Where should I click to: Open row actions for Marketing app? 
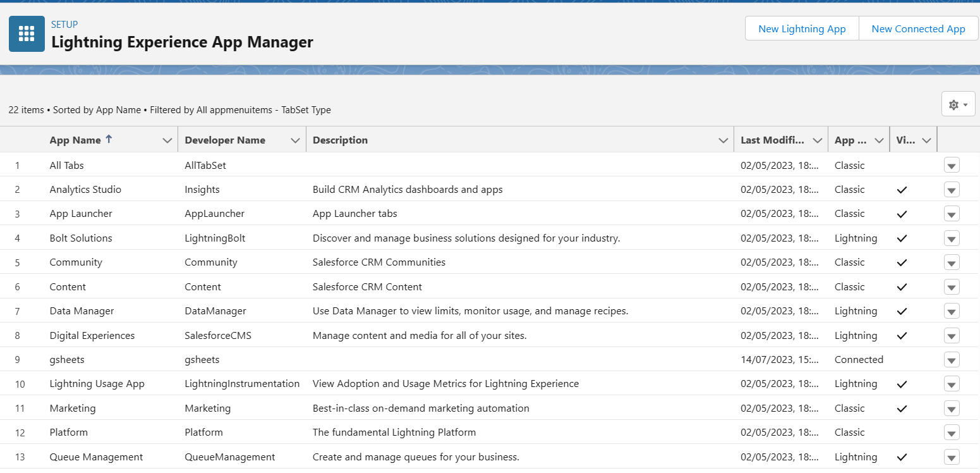click(x=952, y=408)
